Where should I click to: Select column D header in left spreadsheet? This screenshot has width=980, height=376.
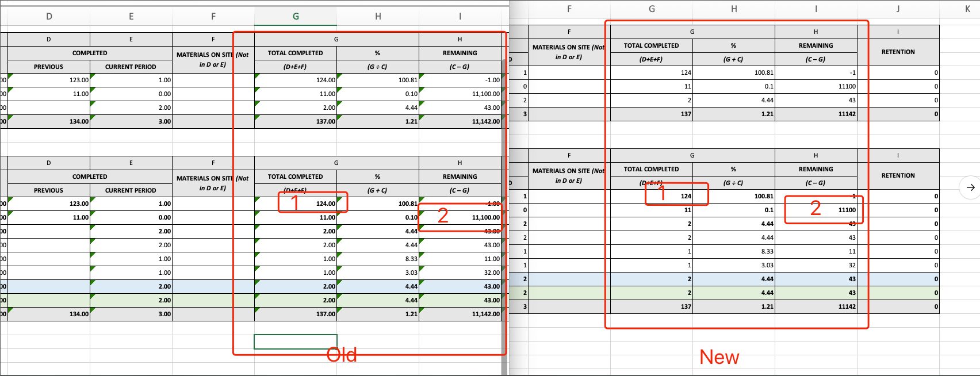(49, 17)
